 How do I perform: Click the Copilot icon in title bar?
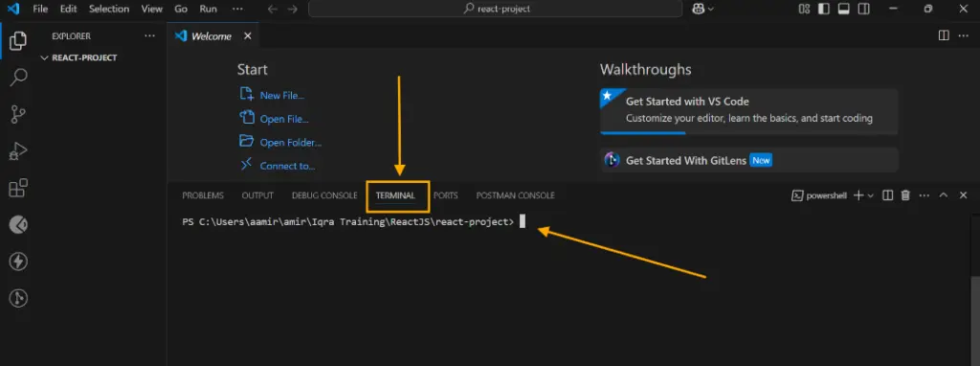coord(700,9)
